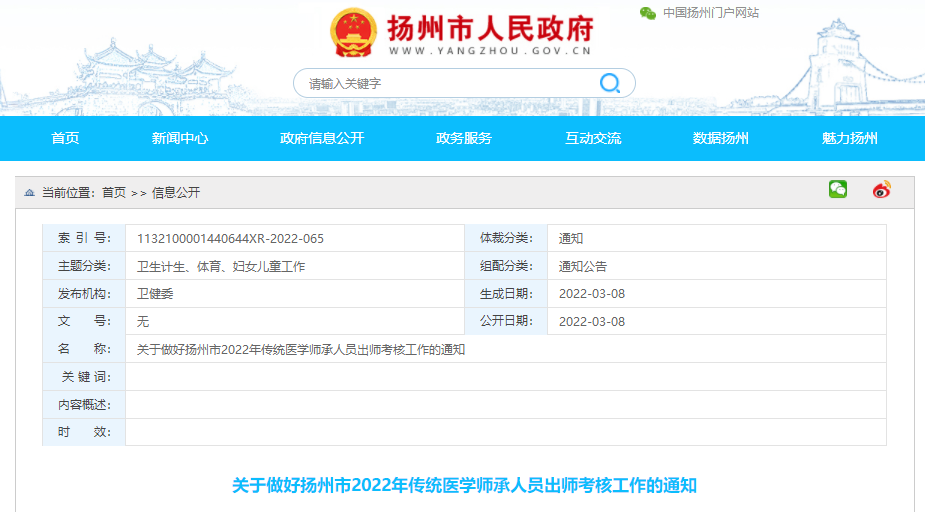Switch to 互动交流 section
Image resolution: width=925 pixels, height=512 pixels.
[593, 139]
